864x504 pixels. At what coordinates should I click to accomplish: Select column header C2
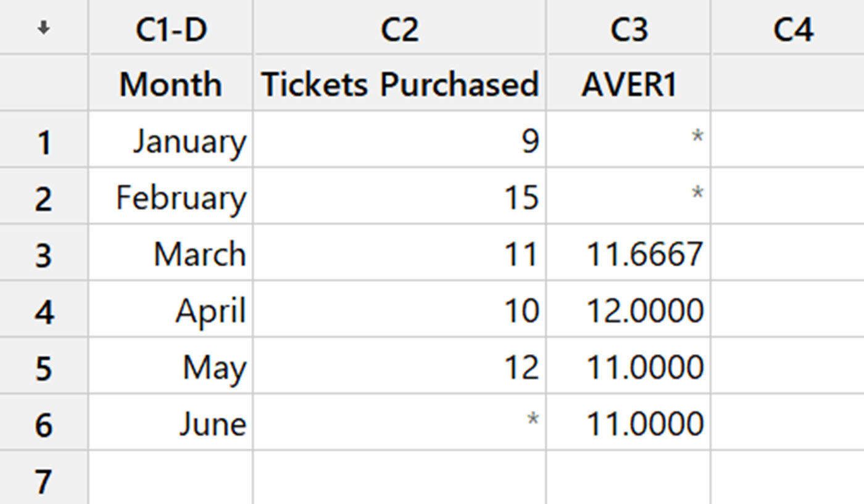[x=399, y=28]
